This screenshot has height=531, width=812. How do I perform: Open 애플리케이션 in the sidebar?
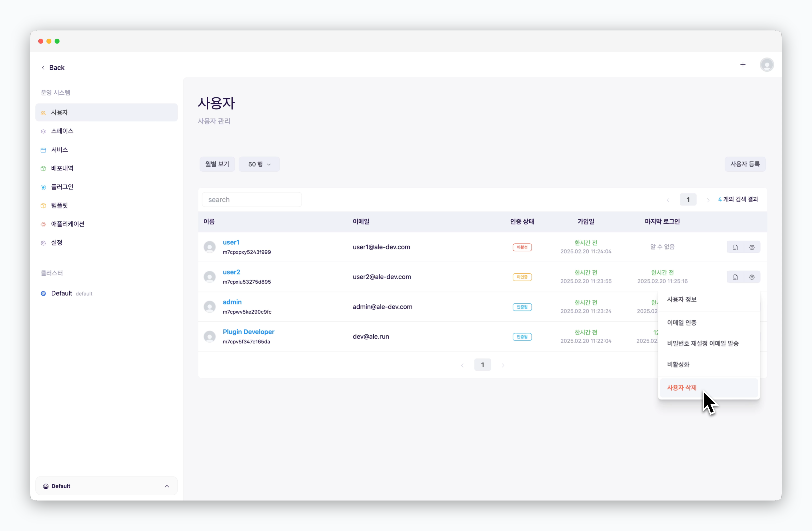107,224
